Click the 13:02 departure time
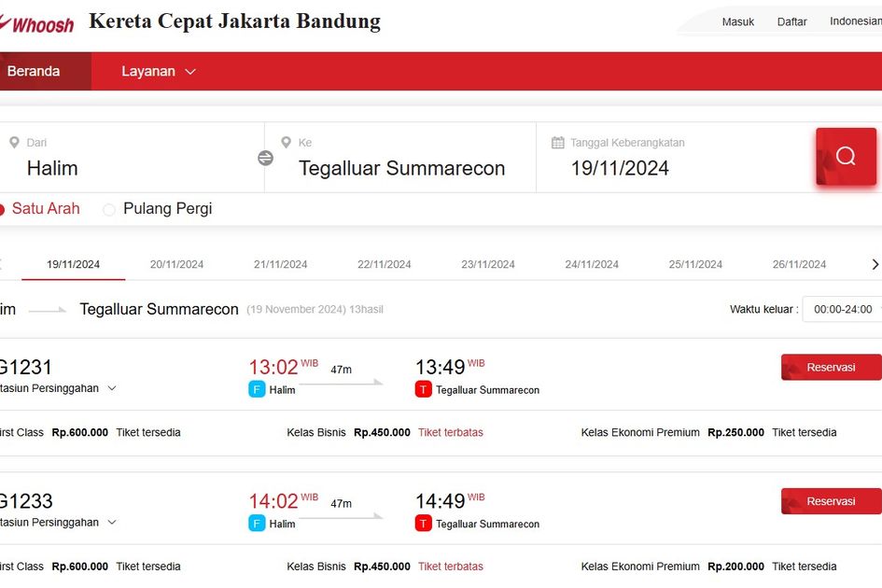 pos(273,368)
